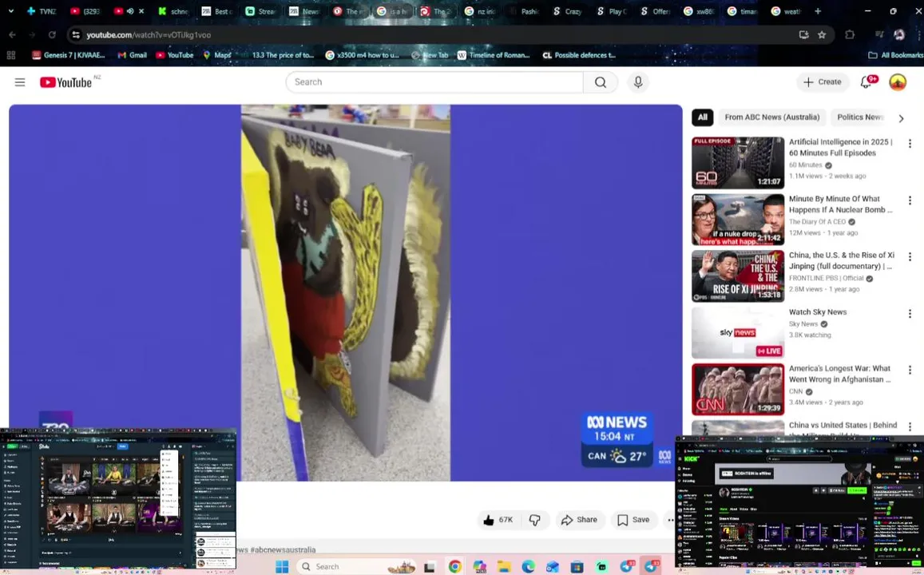This screenshot has height=575, width=924.
Task: Open File Explorer from the taskbar
Action: 503,567
